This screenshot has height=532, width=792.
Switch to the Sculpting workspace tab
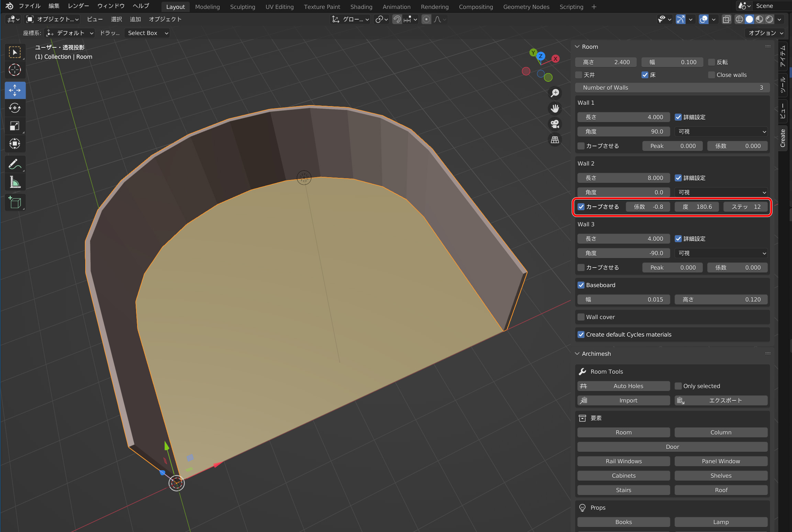(242, 7)
